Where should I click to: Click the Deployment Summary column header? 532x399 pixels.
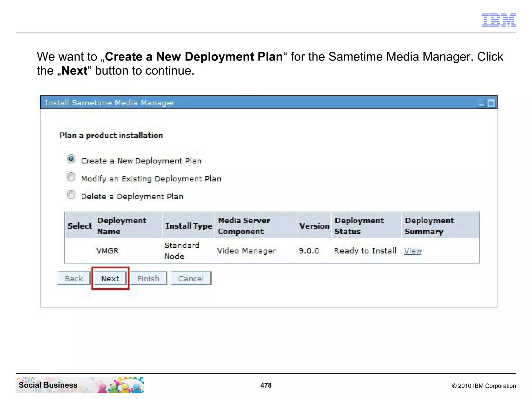tap(441, 226)
